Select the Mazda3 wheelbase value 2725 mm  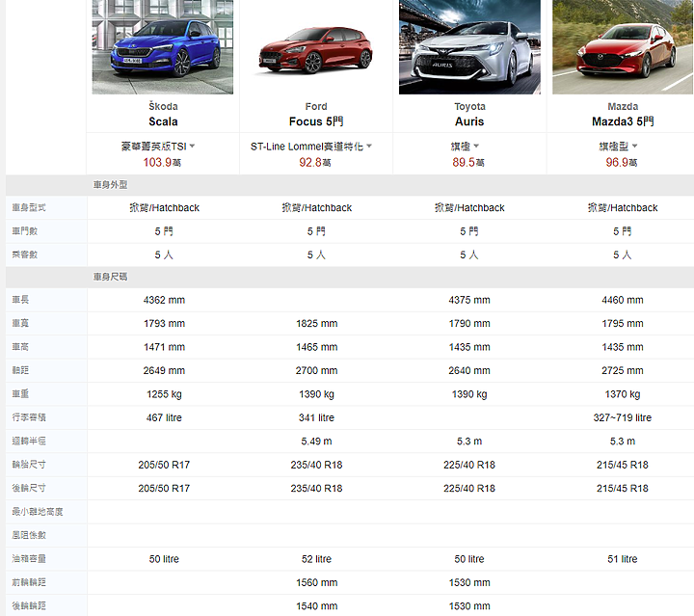click(x=623, y=370)
